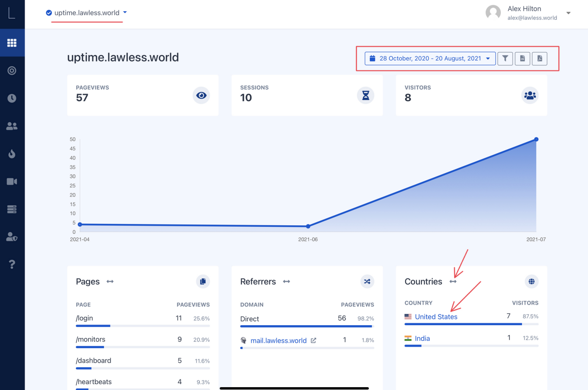Open the dashboard grid icon in sidebar
588x390 pixels.
(12, 43)
